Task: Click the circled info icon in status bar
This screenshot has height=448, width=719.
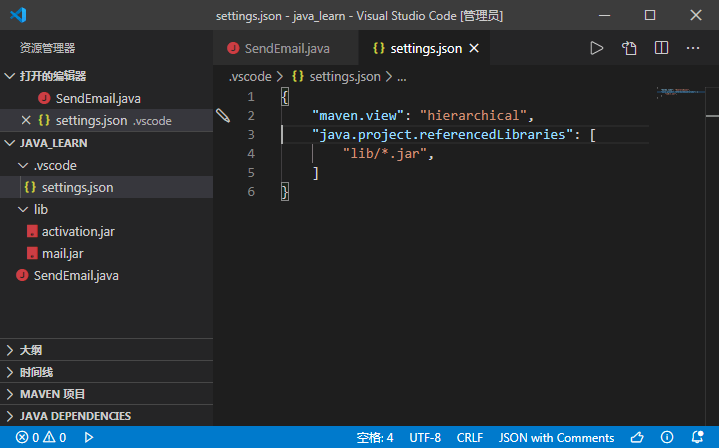Action: [667, 437]
